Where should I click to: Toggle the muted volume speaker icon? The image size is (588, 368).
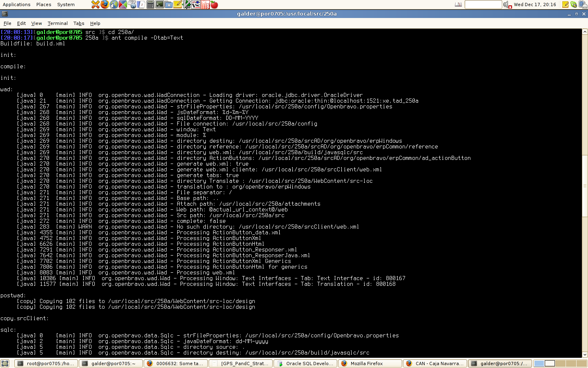pyautogui.click(x=507, y=4)
